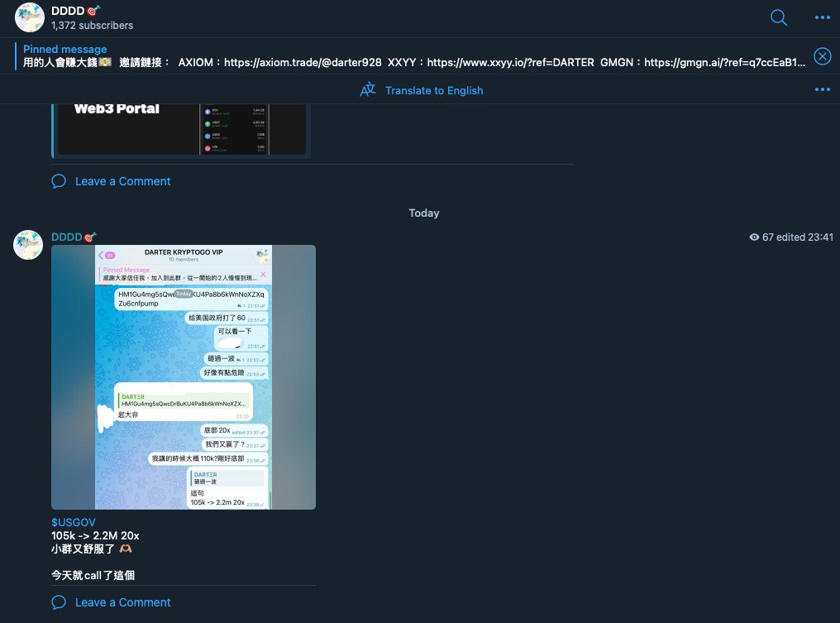Click comment bubble icon under $USGOV post

click(59, 602)
